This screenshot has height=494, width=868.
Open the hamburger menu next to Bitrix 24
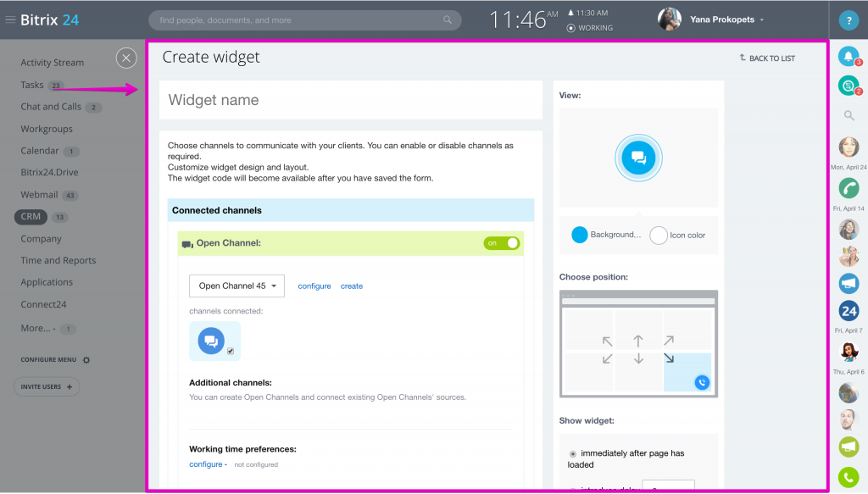10,19
